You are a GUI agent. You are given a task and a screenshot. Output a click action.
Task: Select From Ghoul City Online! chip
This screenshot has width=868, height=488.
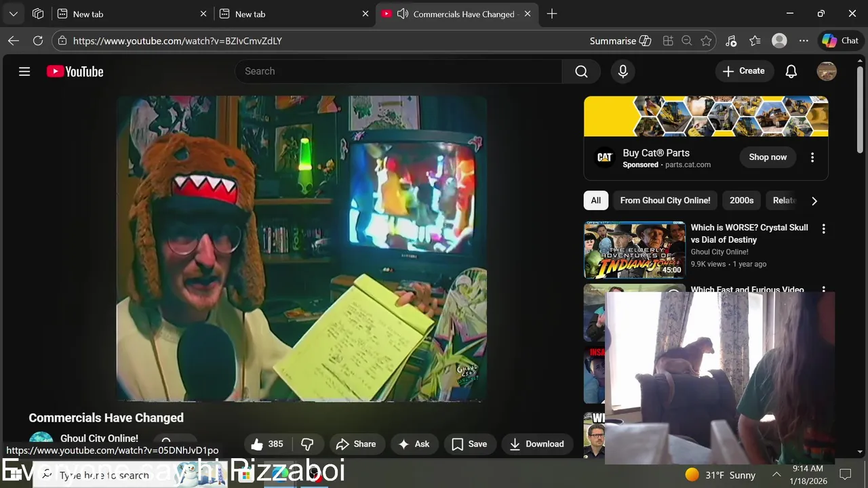[x=665, y=201]
